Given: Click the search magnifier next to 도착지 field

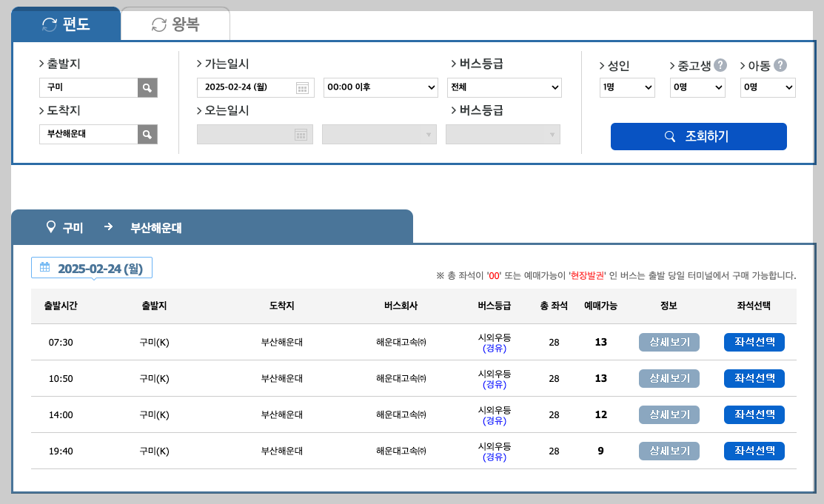Looking at the screenshot, I should [147, 134].
